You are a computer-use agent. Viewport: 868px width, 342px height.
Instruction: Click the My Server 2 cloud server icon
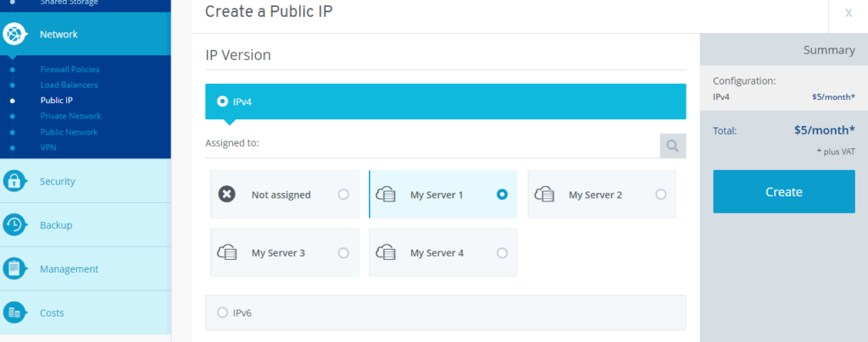coord(545,195)
